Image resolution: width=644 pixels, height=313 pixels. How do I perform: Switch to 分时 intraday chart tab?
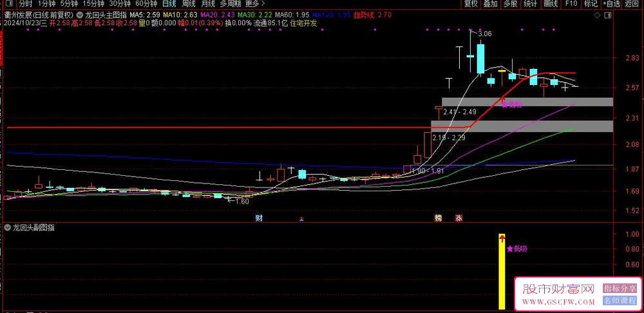(x=25, y=4)
